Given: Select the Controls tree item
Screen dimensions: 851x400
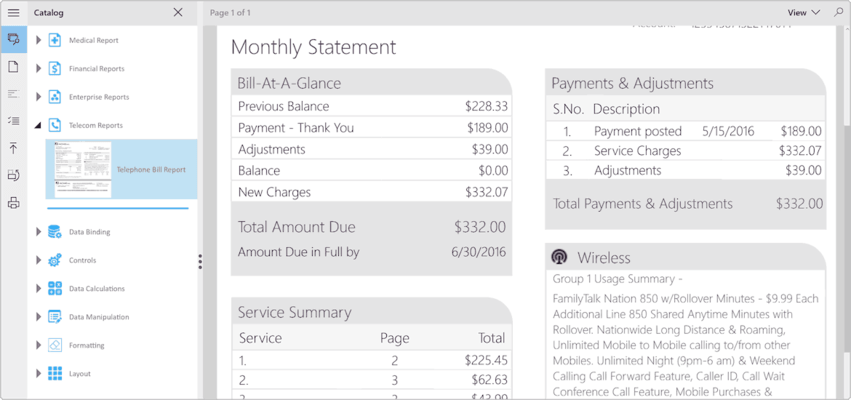Looking at the screenshot, I should point(82,260).
